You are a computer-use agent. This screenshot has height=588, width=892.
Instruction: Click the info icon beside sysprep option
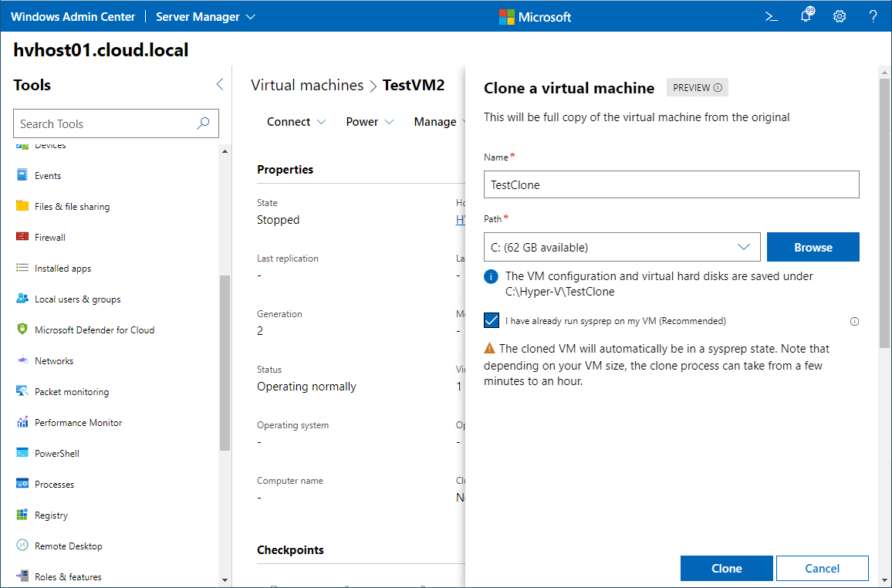854,321
